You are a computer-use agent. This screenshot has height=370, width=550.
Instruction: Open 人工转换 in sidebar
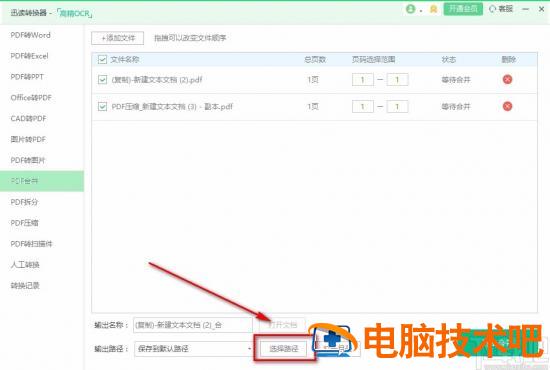click(x=25, y=264)
